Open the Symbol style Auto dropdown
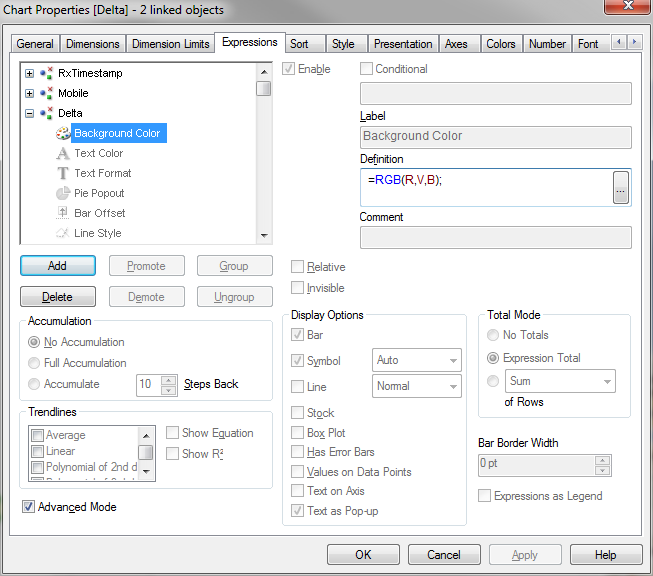This screenshot has height=576, width=653. [417, 360]
